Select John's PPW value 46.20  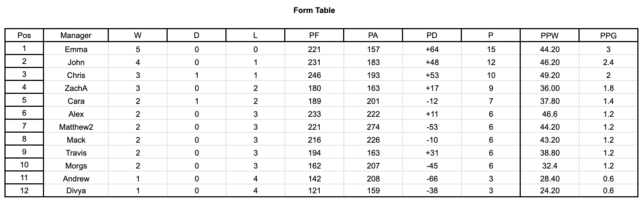[x=550, y=62]
